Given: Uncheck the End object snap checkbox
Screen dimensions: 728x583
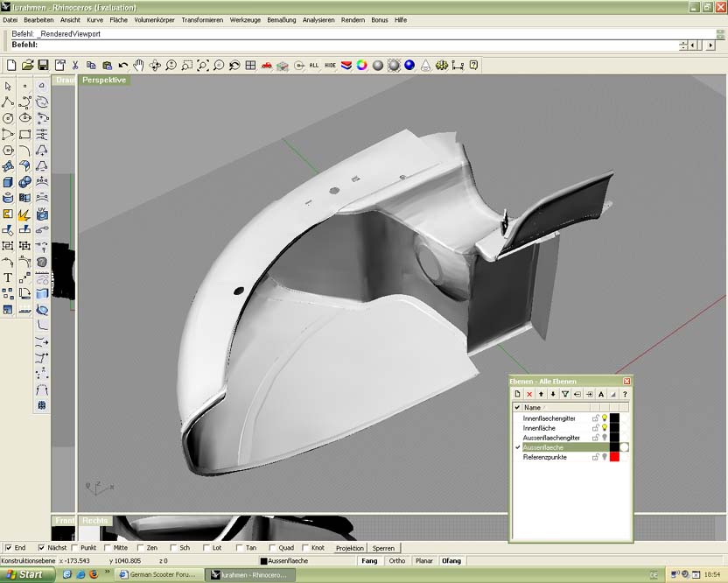Looking at the screenshot, I should tap(9, 548).
